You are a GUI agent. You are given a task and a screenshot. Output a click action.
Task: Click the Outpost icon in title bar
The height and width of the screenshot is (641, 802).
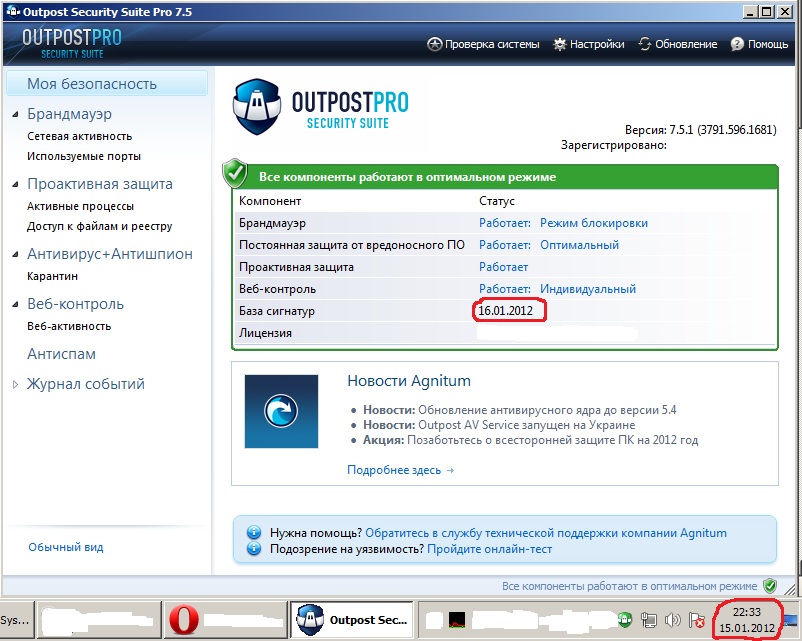13,11
